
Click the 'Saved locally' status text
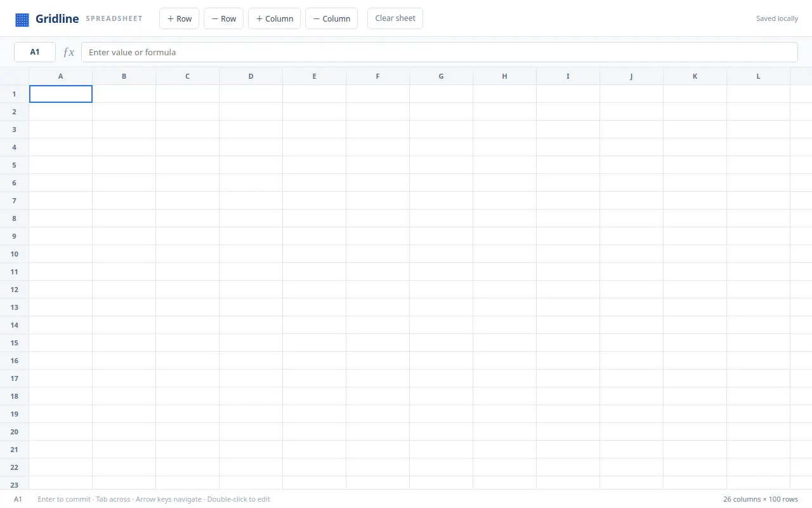pos(777,18)
